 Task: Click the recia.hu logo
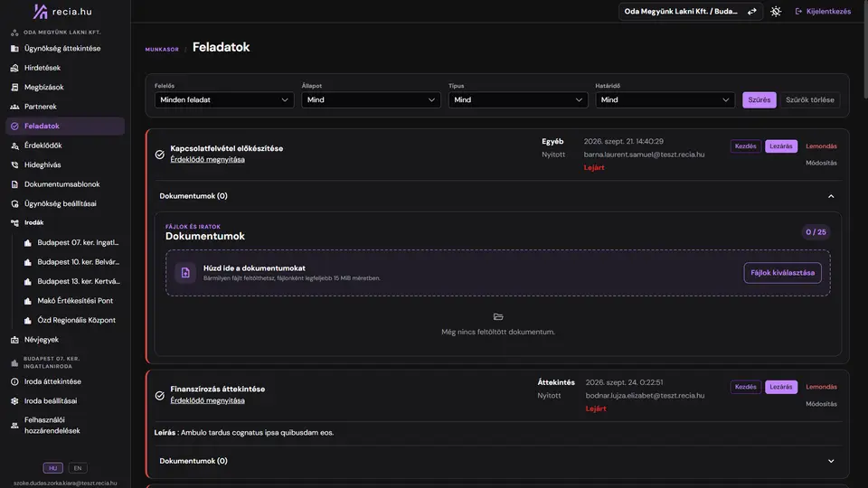coord(62,11)
